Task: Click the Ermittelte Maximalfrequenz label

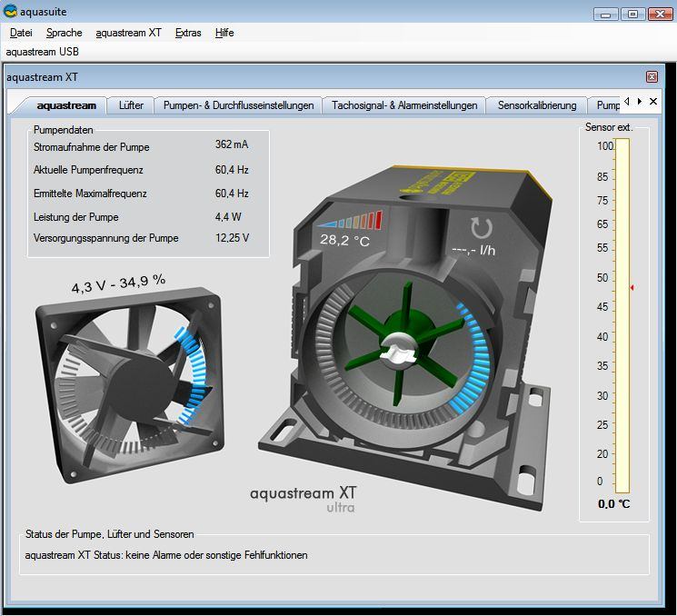Action: tap(90, 194)
